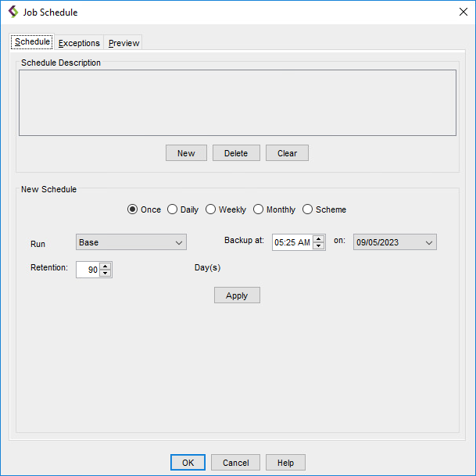The image size is (476, 476).
Task: Click the Clear button
Action: click(x=287, y=153)
